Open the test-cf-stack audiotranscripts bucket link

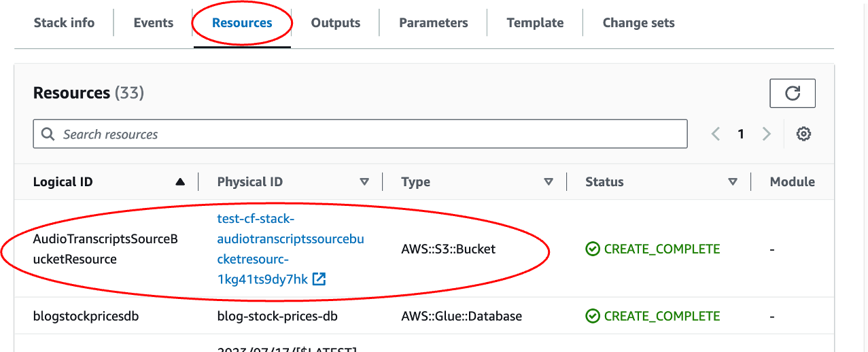click(x=291, y=249)
